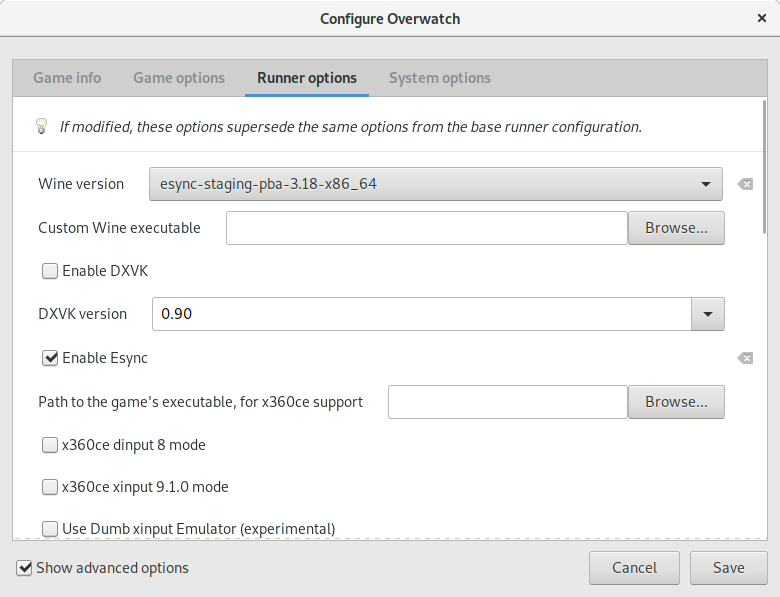This screenshot has width=780, height=597.
Task: Uncheck the Enable Esync option
Action: pos(50,358)
